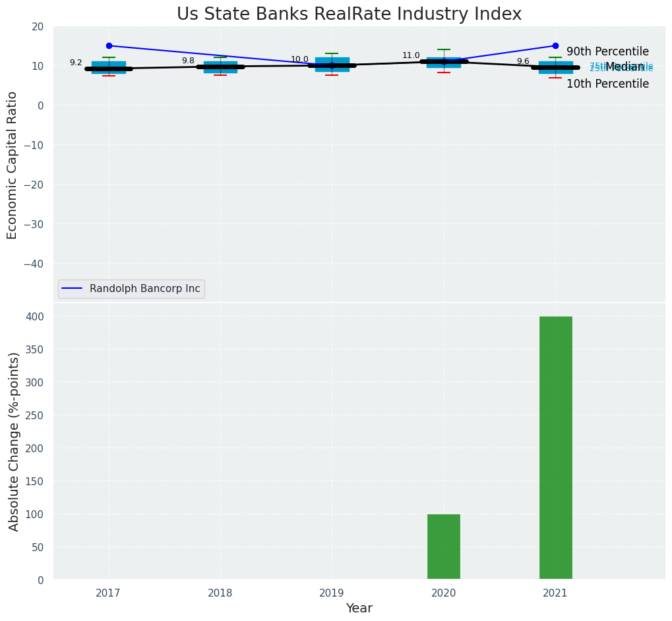Image resolution: width=672 pixels, height=621 pixels.
Task: Click the Absolute Change (%-points) axis label
Action: click(x=14, y=441)
